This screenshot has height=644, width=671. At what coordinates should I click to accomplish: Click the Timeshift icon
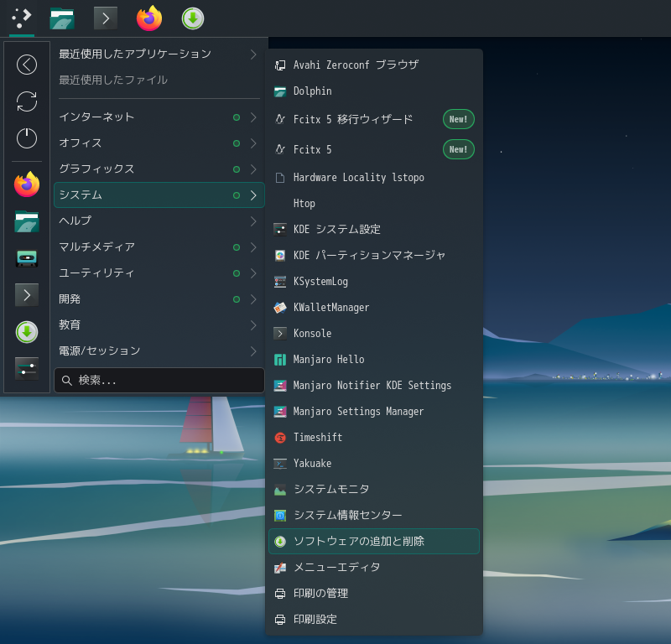pyautogui.click(x=280, y=438)
